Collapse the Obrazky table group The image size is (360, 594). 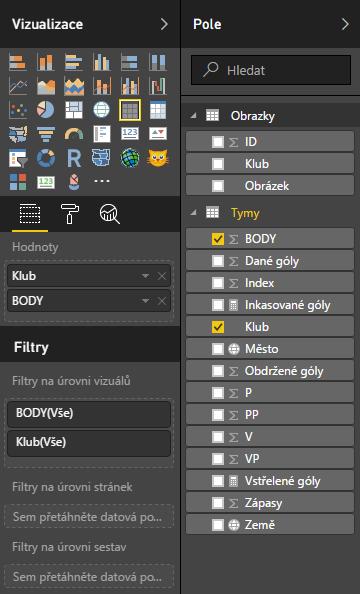(194, 116)
